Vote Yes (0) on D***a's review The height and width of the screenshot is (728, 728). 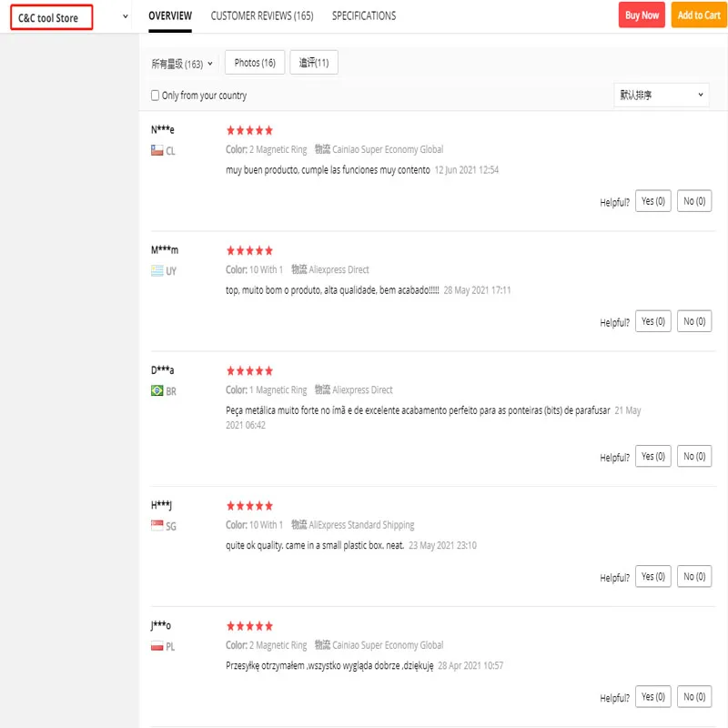click(652, 456)
